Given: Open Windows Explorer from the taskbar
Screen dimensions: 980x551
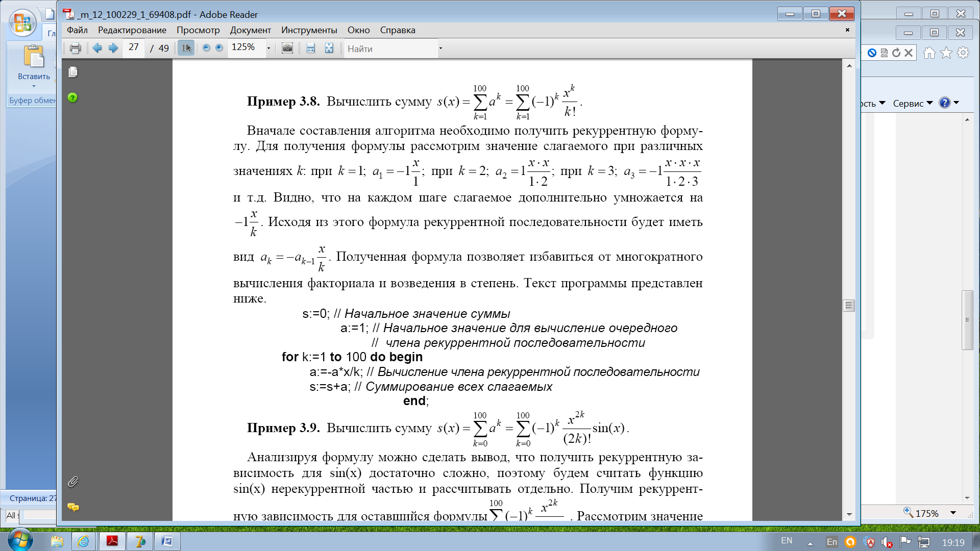Looking at the screenshot, I should (57, 541).
